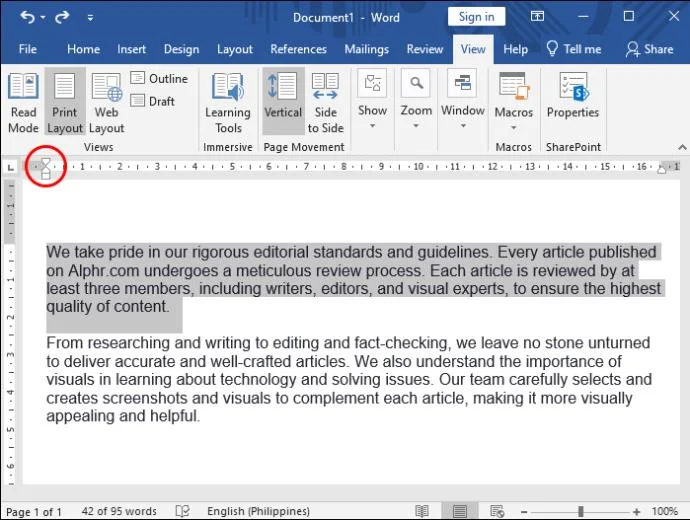Open the Design tab
This screenshot has width=690, height=520.
(x=181, y=49)
